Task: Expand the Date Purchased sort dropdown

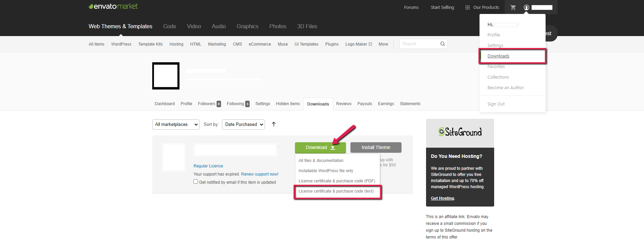Action: tap(243, 125)
